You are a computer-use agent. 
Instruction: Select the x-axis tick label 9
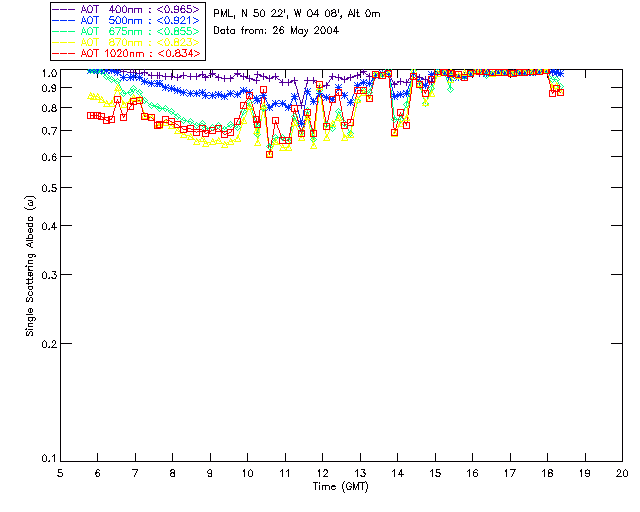(x=210, y=473)
